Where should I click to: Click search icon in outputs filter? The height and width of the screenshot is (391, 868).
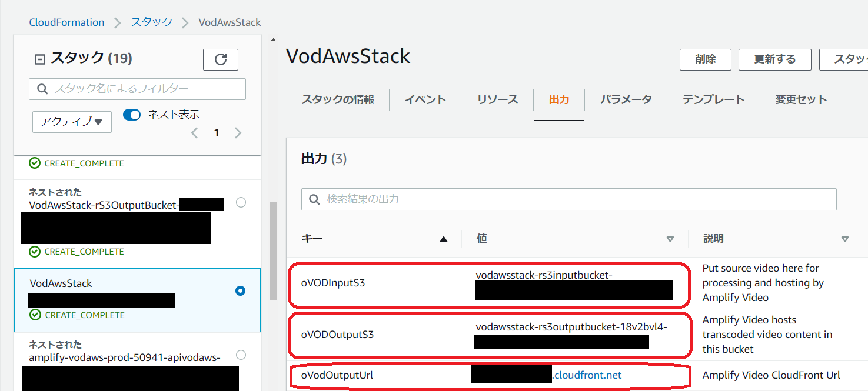315,199
